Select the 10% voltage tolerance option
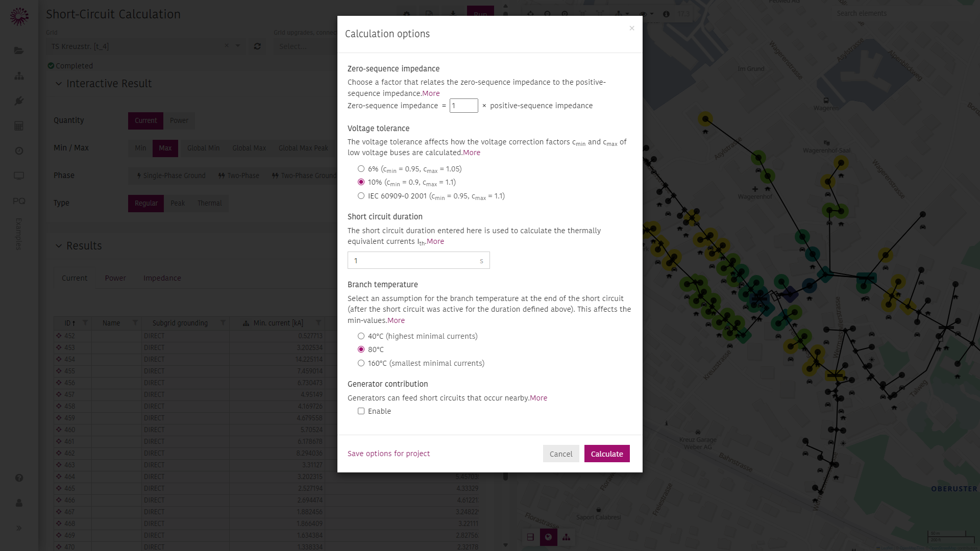Screen dimensions: 980x551 point(361,182)
